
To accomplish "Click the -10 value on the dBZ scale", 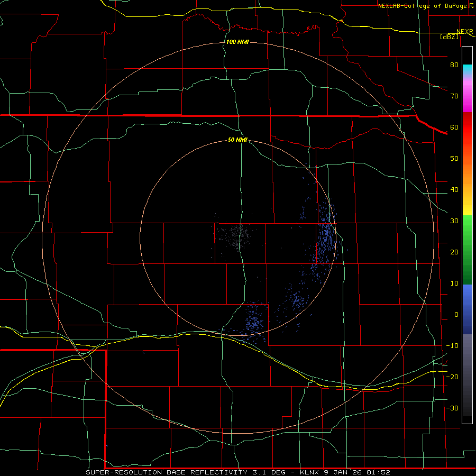I will point(452,345).
